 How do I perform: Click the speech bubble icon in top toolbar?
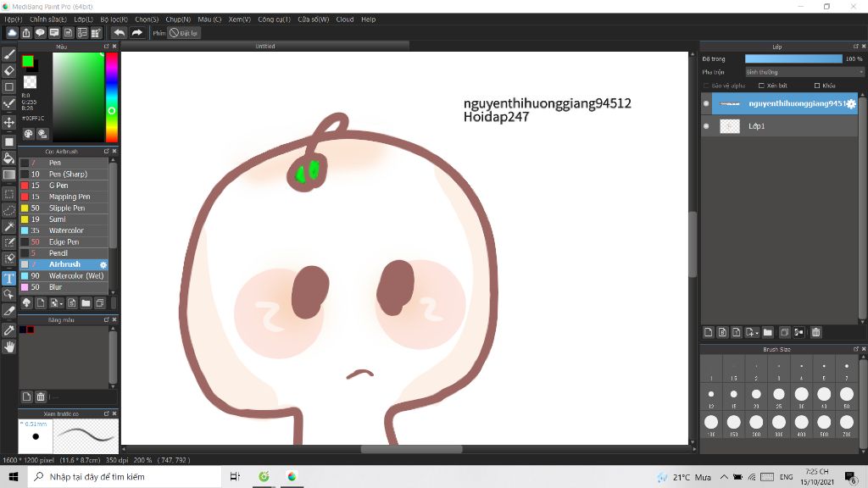40,33
